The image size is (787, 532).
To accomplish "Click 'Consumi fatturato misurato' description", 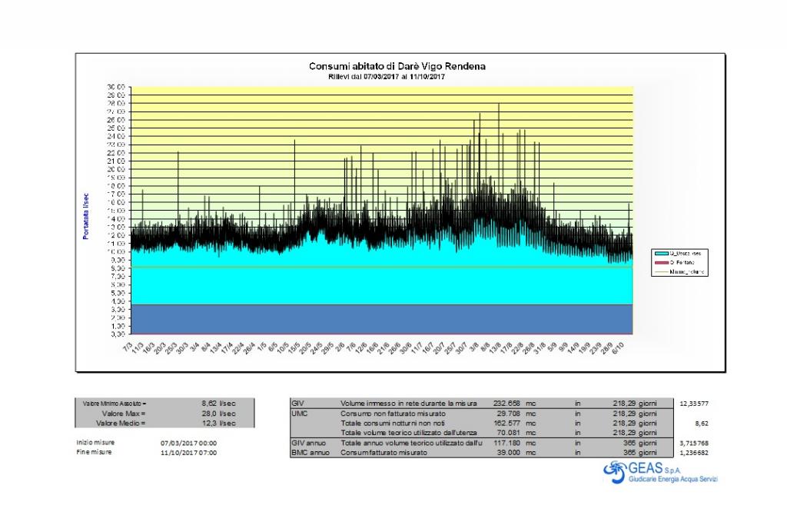I will click(x=384, y=453).
